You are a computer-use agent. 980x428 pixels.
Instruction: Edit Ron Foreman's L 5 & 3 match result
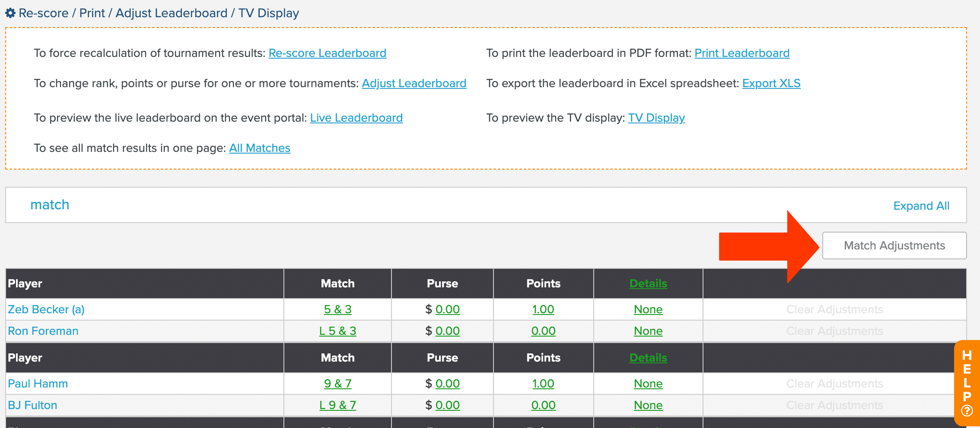click(337, 331)
